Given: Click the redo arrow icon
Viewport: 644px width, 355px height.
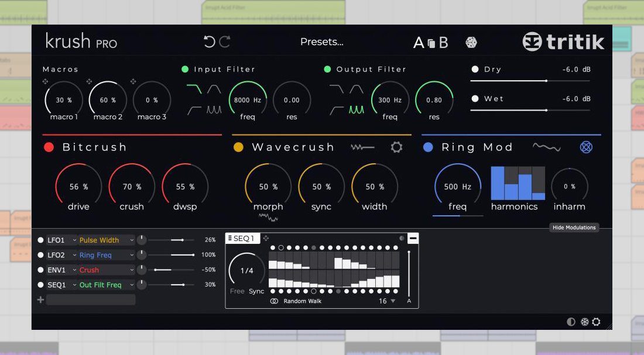Looking at the screenshot, I should pos(225,42).
